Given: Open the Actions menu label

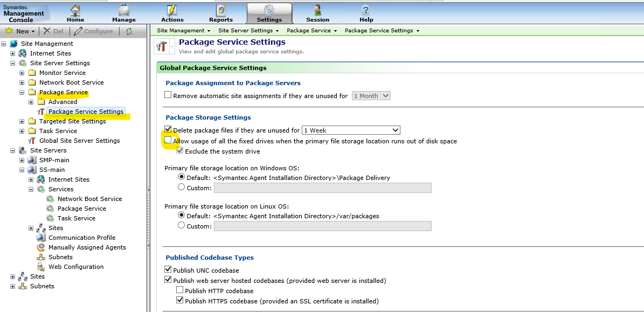Looking at the screenshot, I should [172, 20].
